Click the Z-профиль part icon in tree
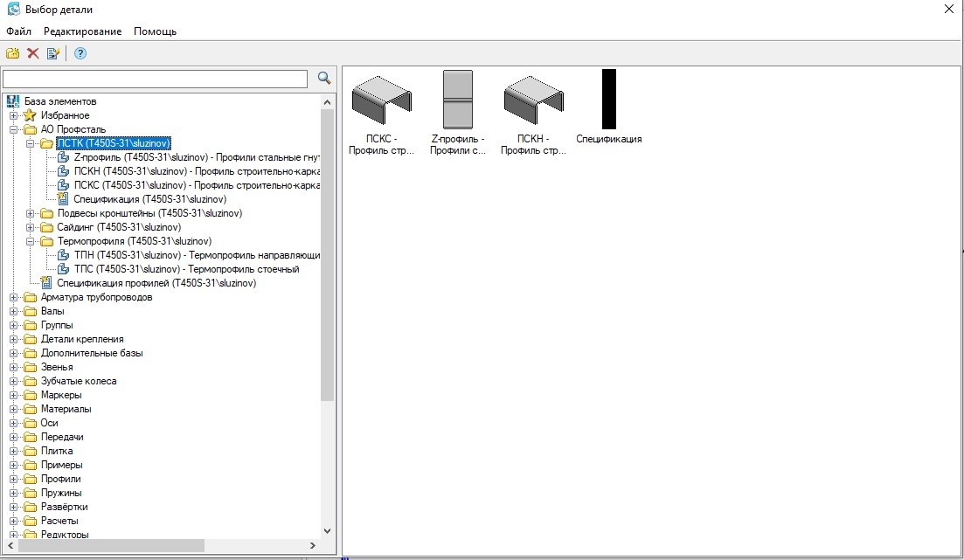The width and height of the screenshot is (964, 560). tap(63, 157)
